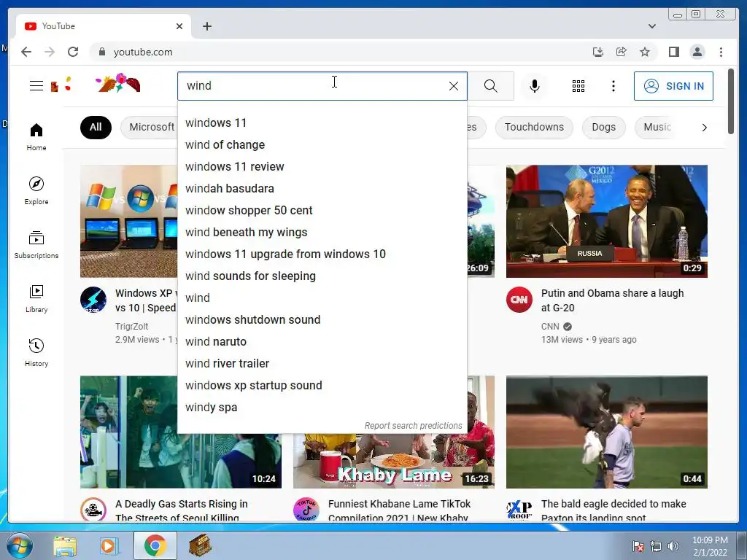Pick "windows shutdown sound" suggestion

click(322, 320)
